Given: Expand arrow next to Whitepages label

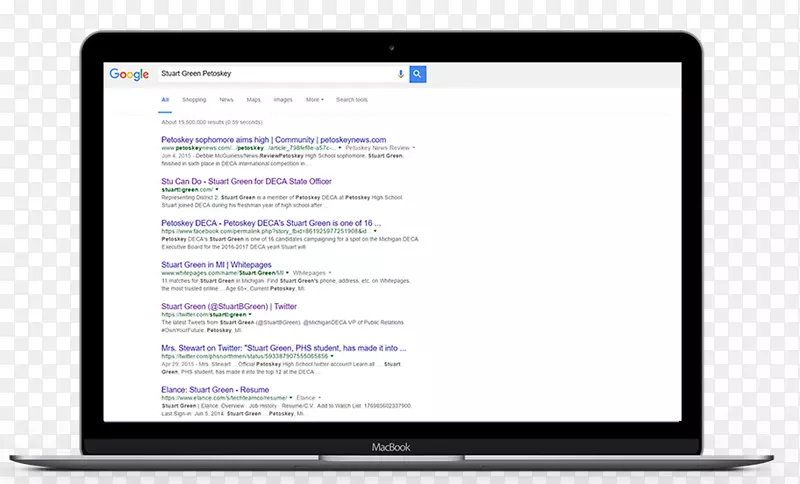Looking at the screenshot, I should [x=330, y=273].
